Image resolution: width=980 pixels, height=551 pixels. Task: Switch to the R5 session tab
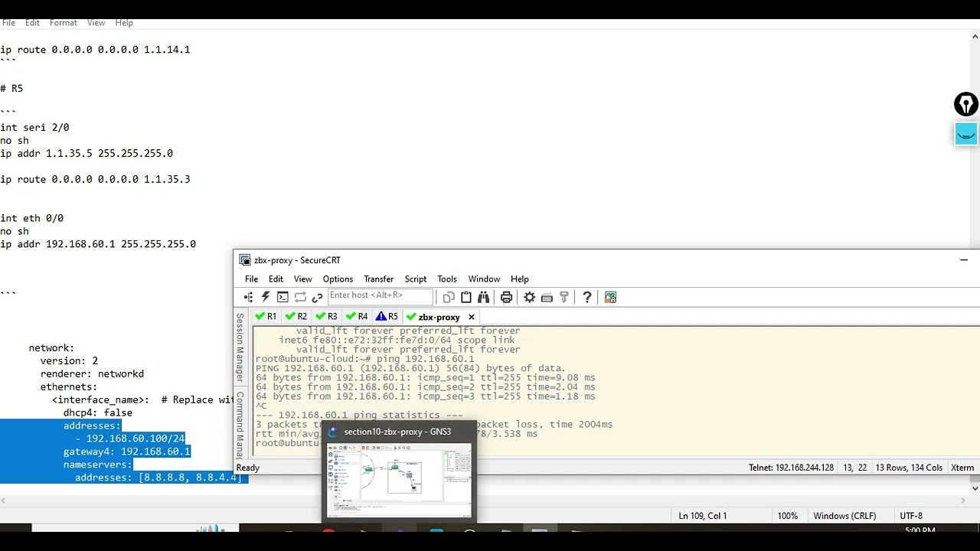pos(387,317)
